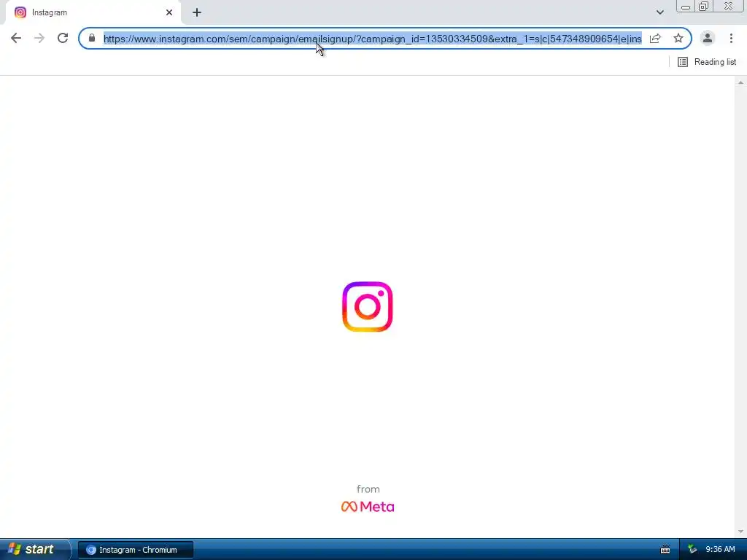Open the Windows start menu
The height and width of the screenshot is (560, 747).
point(34,550)
